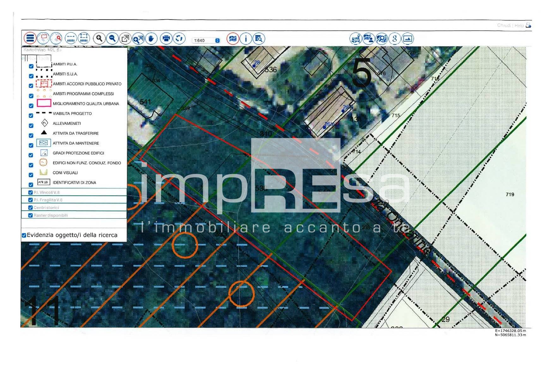Click the Chiudi link
Screen dimensions: 554x392
tap(504, 25)
